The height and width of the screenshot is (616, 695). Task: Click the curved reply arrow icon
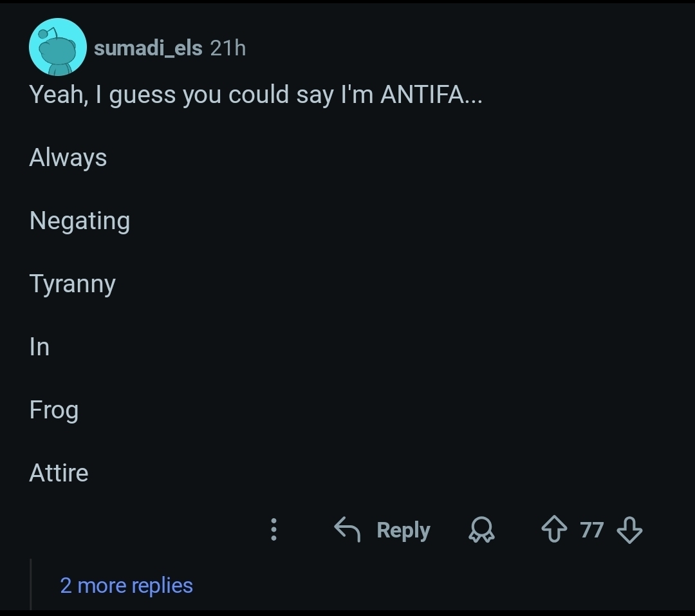(x=347, y=530)
